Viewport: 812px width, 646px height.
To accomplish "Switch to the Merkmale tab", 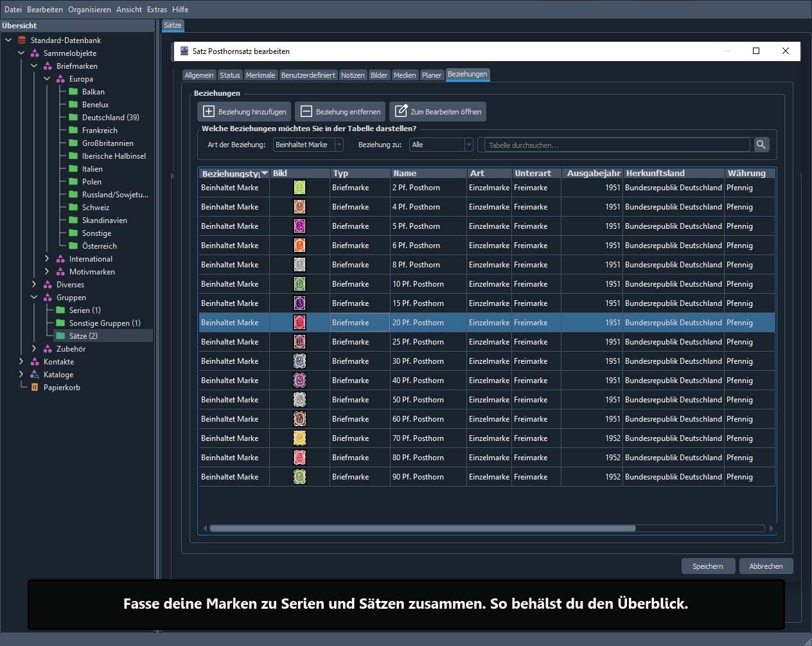I will click(x=260, y=75).
